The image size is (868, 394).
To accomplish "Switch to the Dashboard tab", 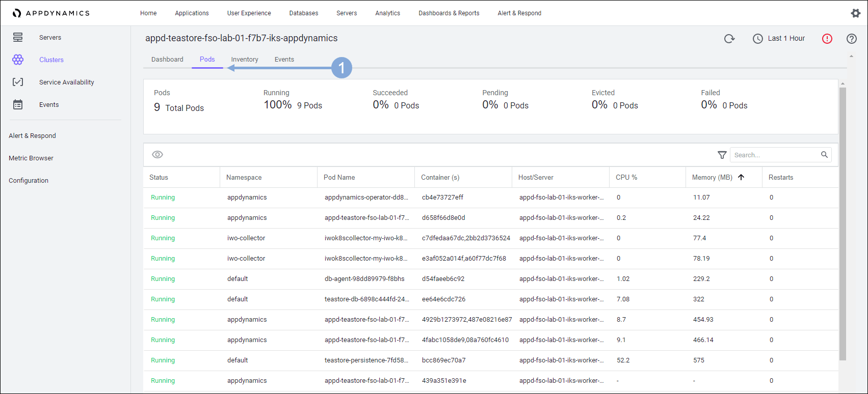I will click(167, 60).
